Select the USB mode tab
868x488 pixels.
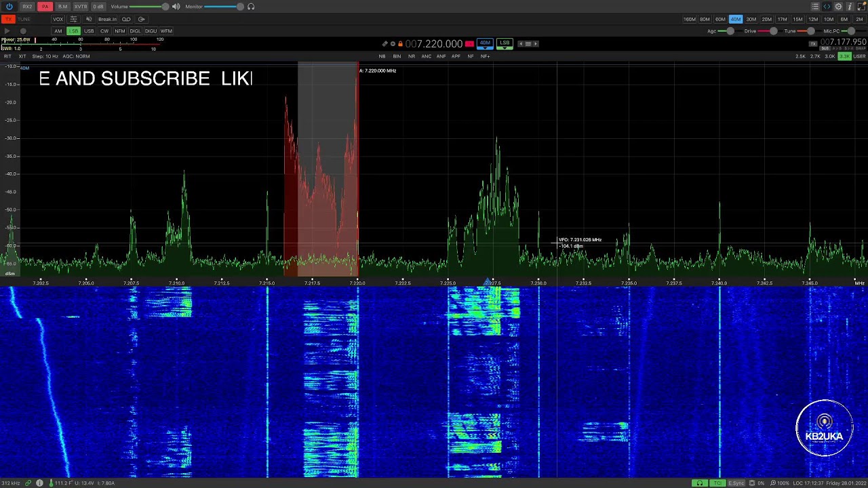[89, 31]
